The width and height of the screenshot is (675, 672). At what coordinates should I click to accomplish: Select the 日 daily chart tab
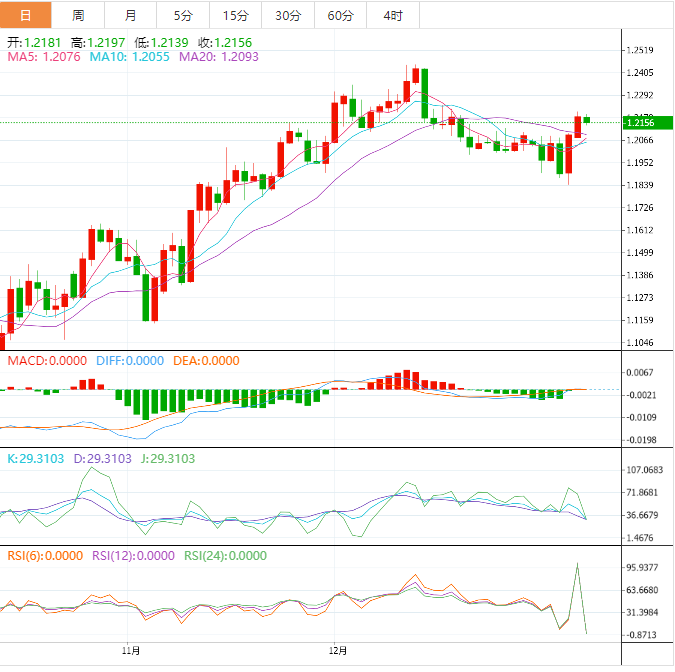(25, 15)
